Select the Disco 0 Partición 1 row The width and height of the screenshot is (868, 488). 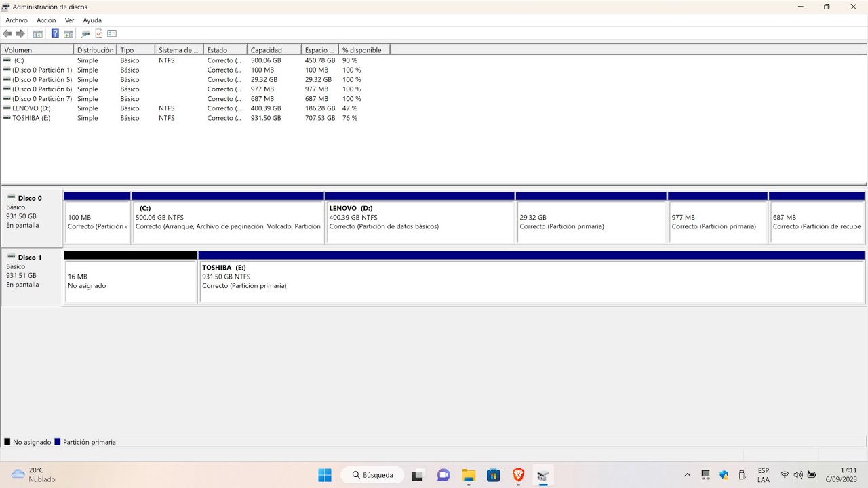pyautogui.click(x=197, y=70)
